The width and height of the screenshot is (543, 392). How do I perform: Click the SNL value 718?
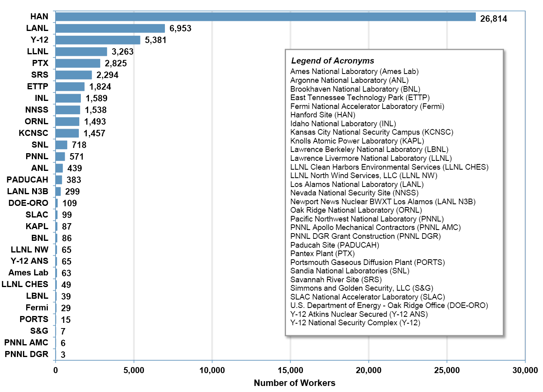[x=79, y=145]
